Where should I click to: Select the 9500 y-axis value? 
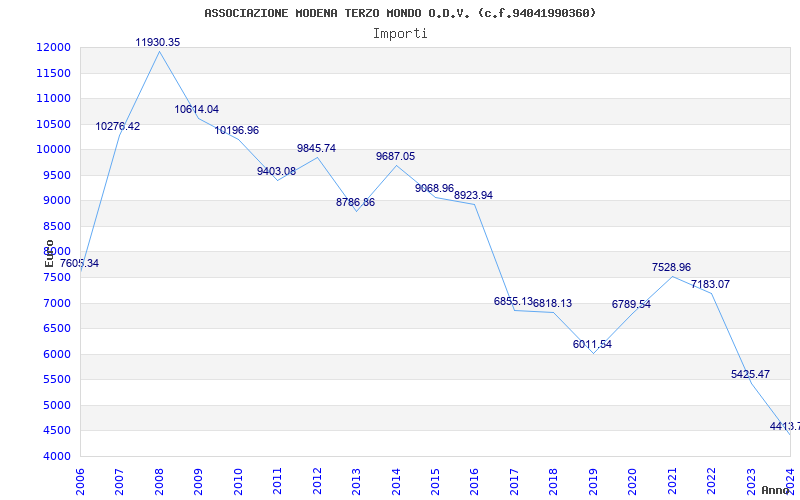[x=56, y=176]
